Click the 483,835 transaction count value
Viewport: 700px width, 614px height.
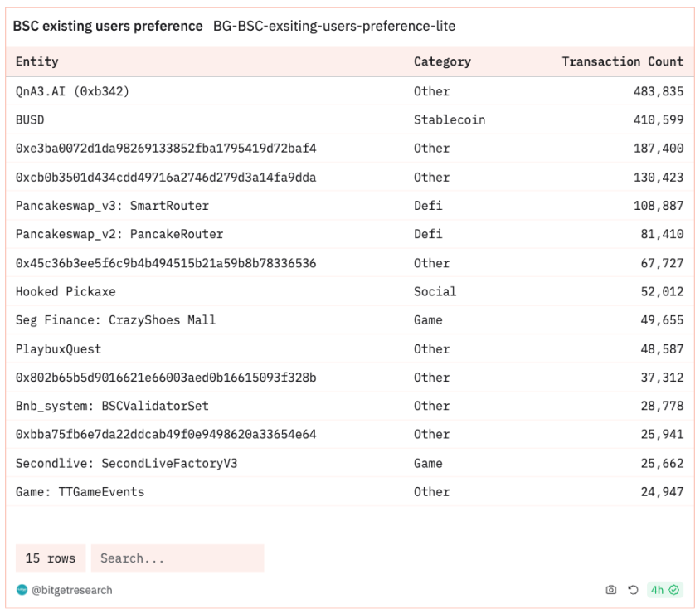(659, 91)
